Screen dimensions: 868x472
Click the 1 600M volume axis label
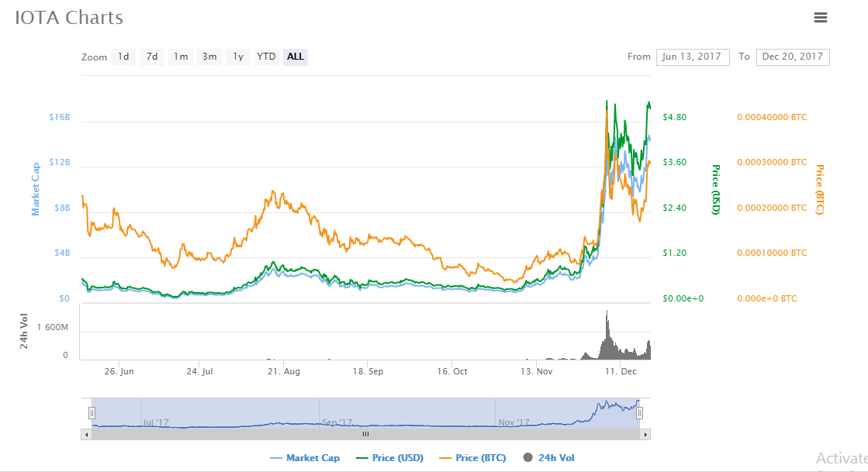point(52,327)
